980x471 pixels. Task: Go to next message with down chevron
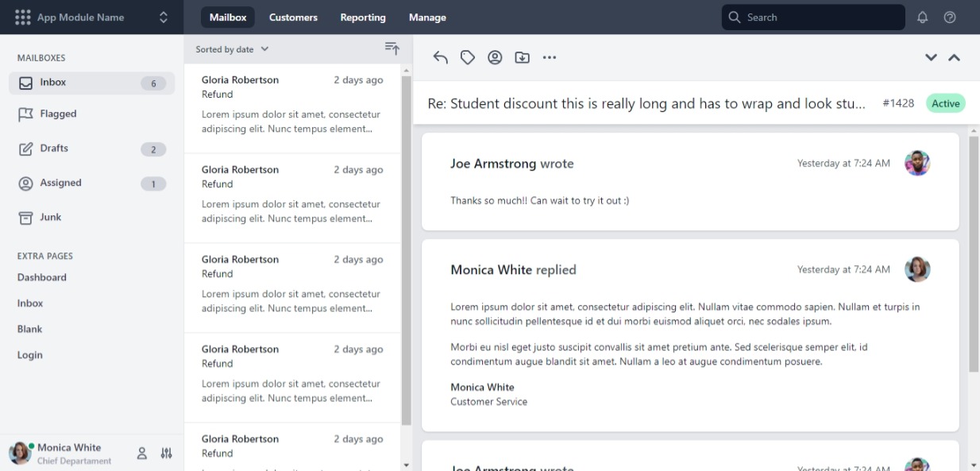click(x=932, y=57)
